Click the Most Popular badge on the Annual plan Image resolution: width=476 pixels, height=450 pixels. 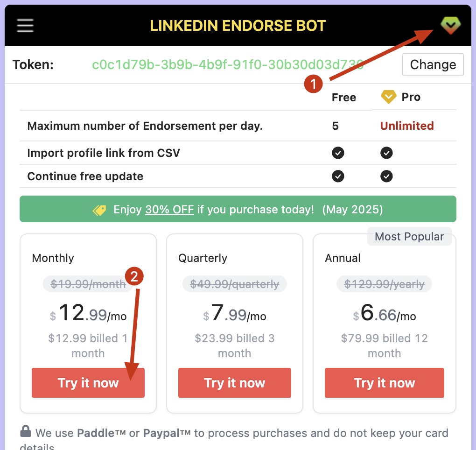tap(409, 236)
